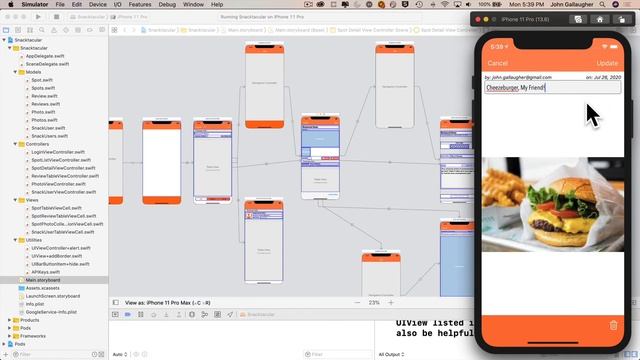Click the Cheezeburger description text field
The image size is (640, 360).
(553, 87)
